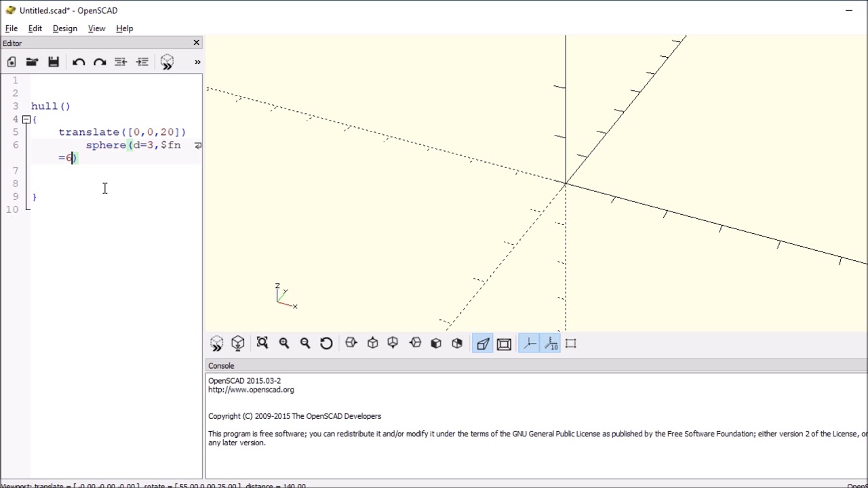The width and height of the screenshot is (868, 488).
Task: Toggle Show Edges
Action: click(571, 344)
